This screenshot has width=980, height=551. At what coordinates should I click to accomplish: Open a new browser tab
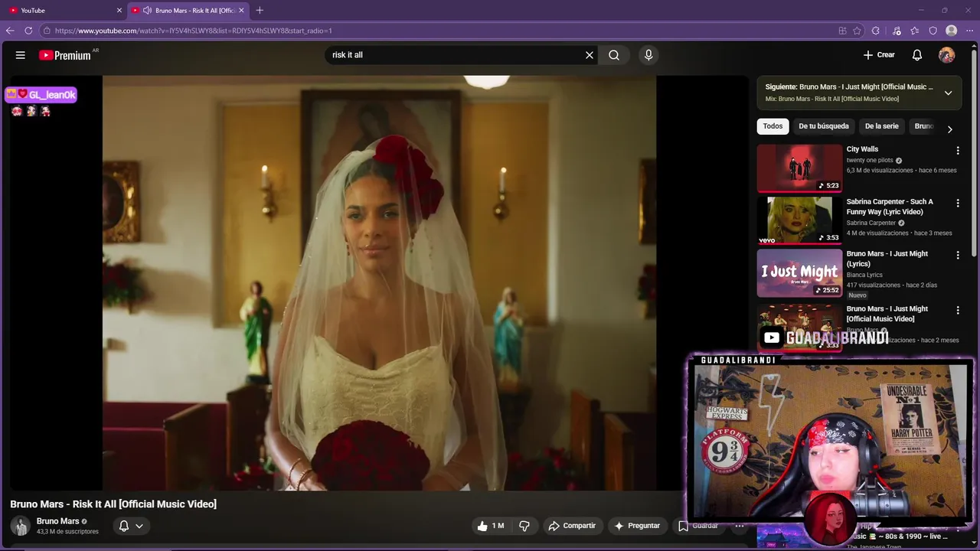(x=260, y=11)
